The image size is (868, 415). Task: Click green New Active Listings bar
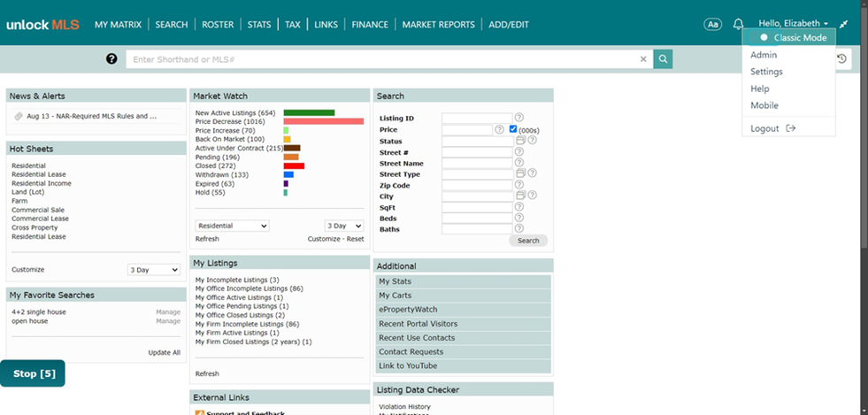(310, 112)
